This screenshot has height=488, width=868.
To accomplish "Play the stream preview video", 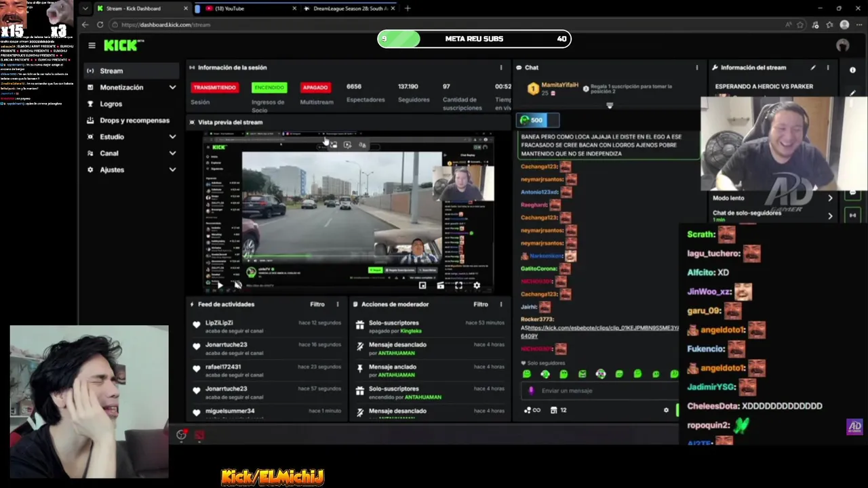I will point(220,285).
